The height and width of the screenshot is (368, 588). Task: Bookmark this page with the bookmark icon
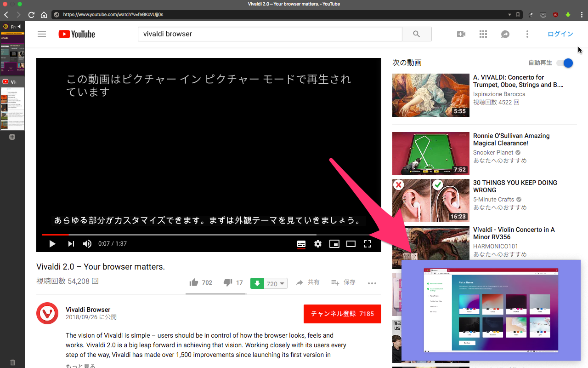coord(518,15)
